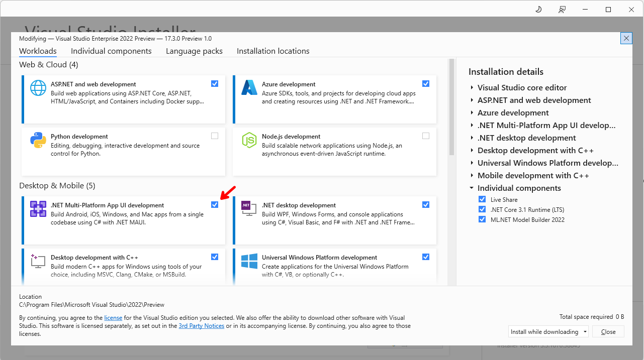Viewport: 644px width, 360px height.
Task: Uncheck ML.NET Model Builder 2022 component
Action: (483, 219)
